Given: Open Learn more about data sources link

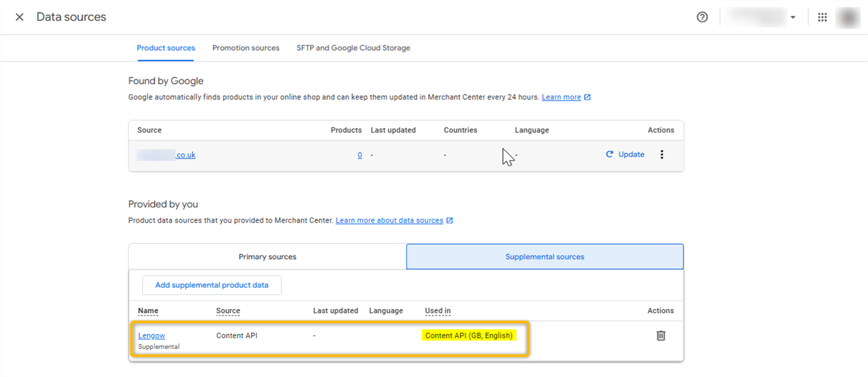Looking at the screenshot, I should pos(389,220).
